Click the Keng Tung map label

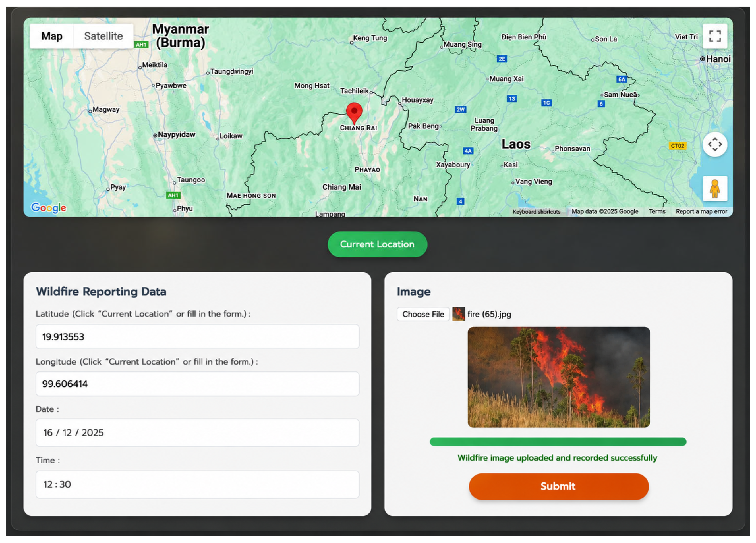click(x=370, y=38)
